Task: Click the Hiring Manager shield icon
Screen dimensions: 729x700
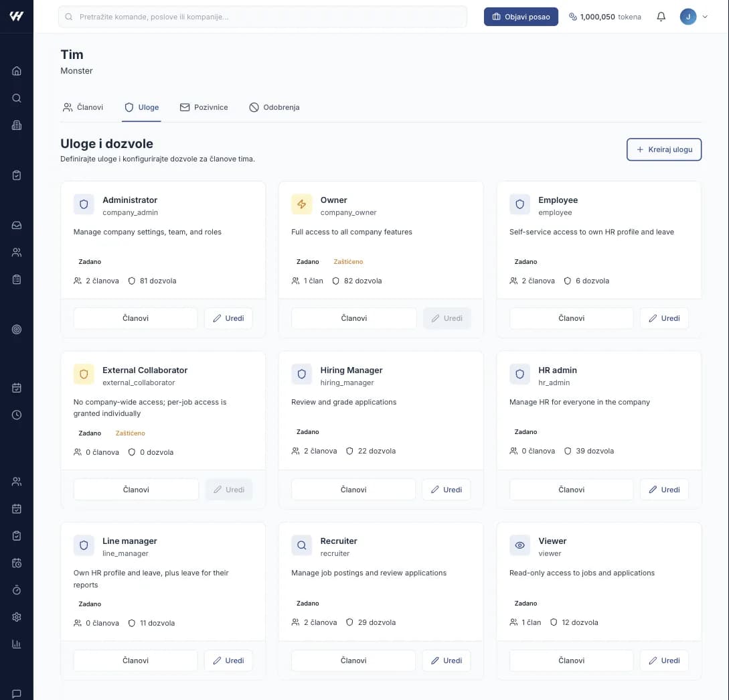Action: click(x=301, y=374)
